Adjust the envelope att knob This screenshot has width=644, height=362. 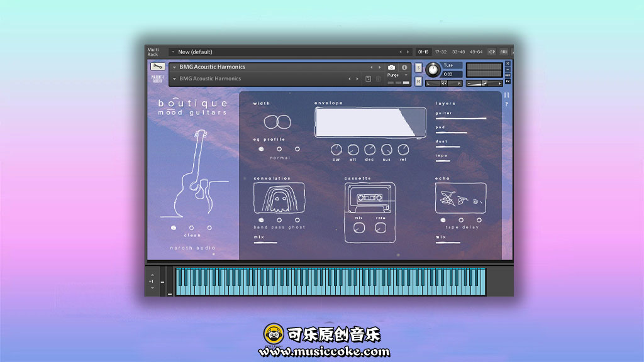(353, 150)
